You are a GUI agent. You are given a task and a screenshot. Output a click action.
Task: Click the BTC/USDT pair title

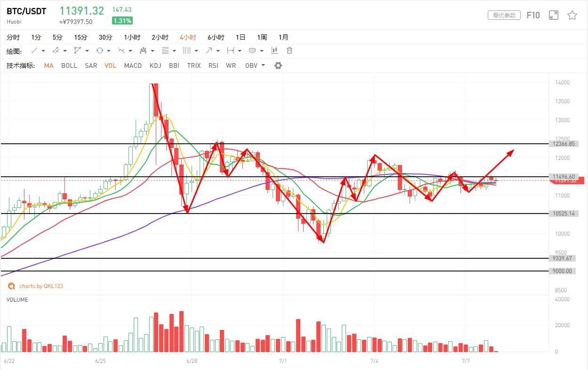pyautogui.click(x=26, y=11)
